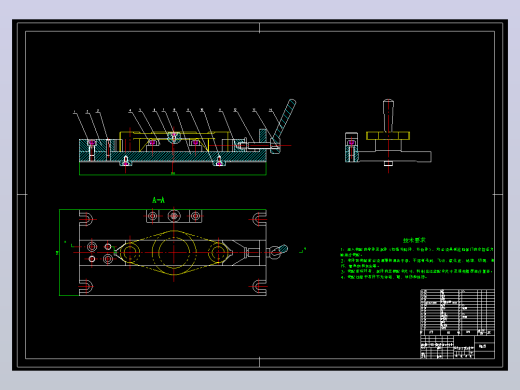520x390 pixels.
Task: Select the vertical handle in the side view
Action: click(x=388, y=115)
